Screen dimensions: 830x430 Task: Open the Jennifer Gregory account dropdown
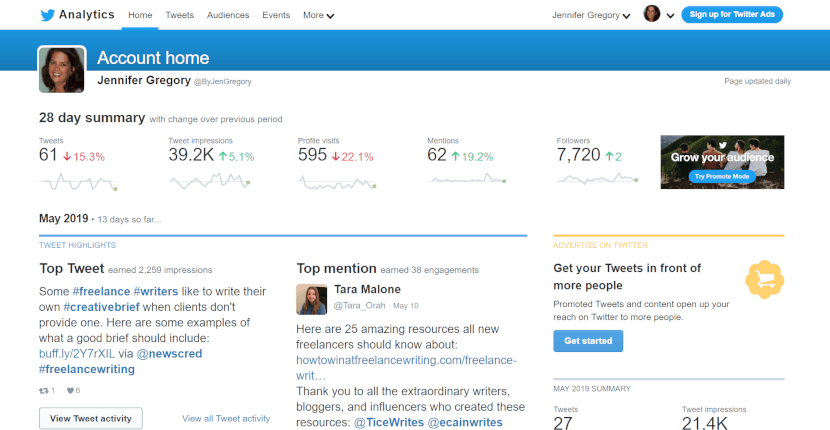coord(591,15)
